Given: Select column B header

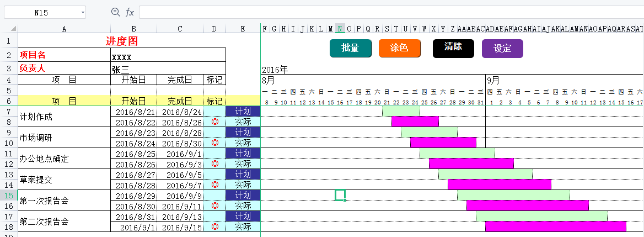Looking at the screenshot, I should [x=134, y=29].
